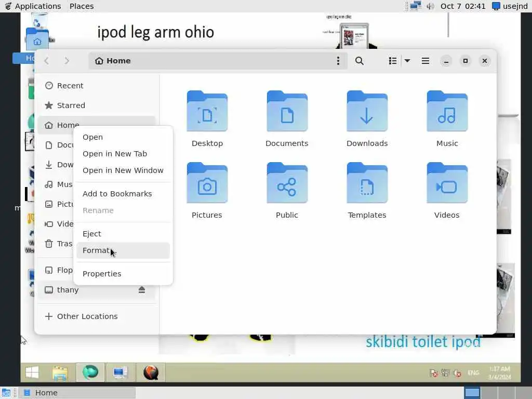This screenshot has height=399, width=532.
Task: Switch to list view icon
Action: click(x=393, y=61)
